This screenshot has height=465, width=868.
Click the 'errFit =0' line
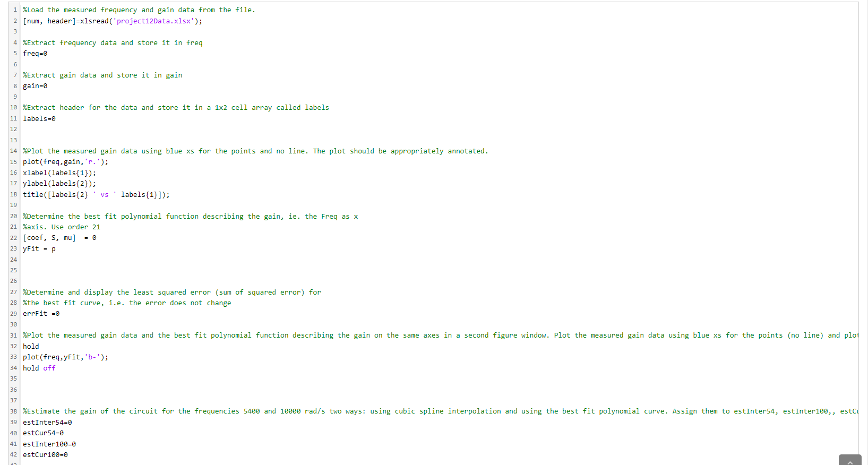click(x=41, y=314)
